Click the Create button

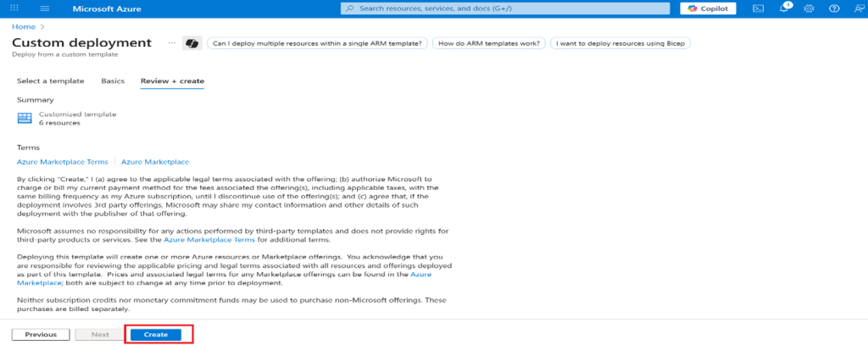[x=156, y=335]
